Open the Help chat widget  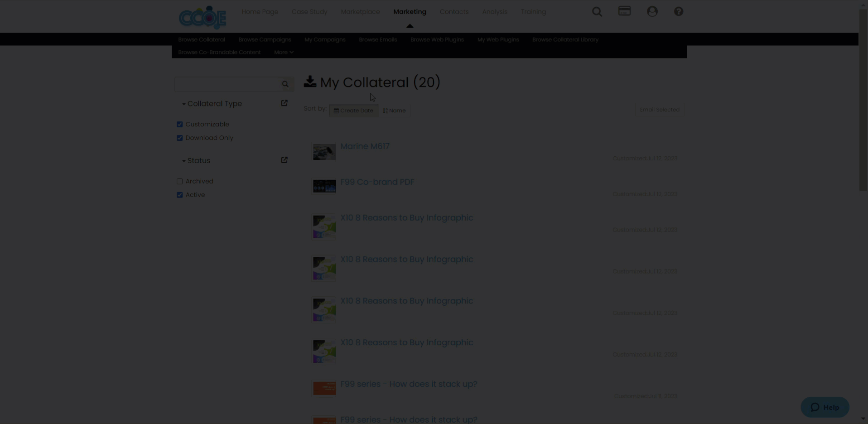click(825, 407)
